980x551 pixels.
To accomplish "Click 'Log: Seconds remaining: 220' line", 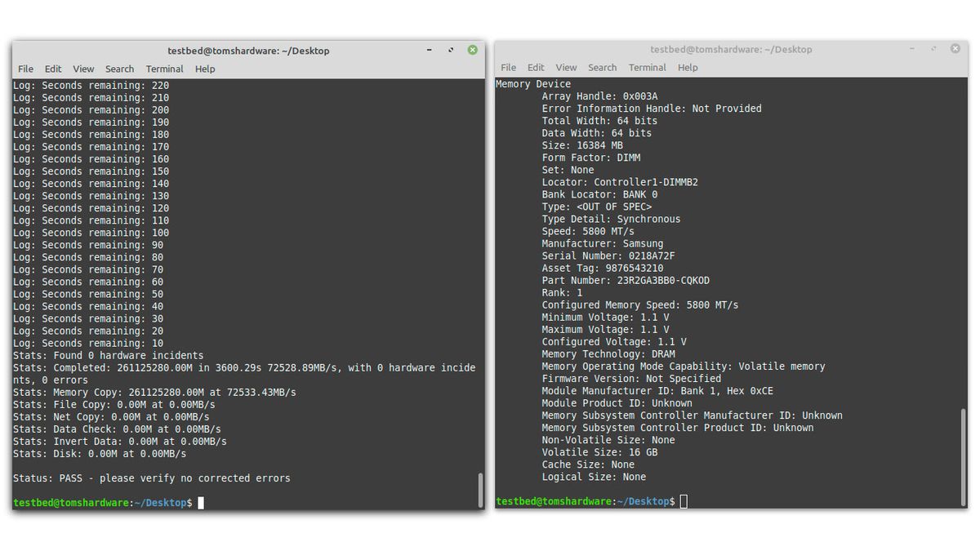I will pos(91,85).
